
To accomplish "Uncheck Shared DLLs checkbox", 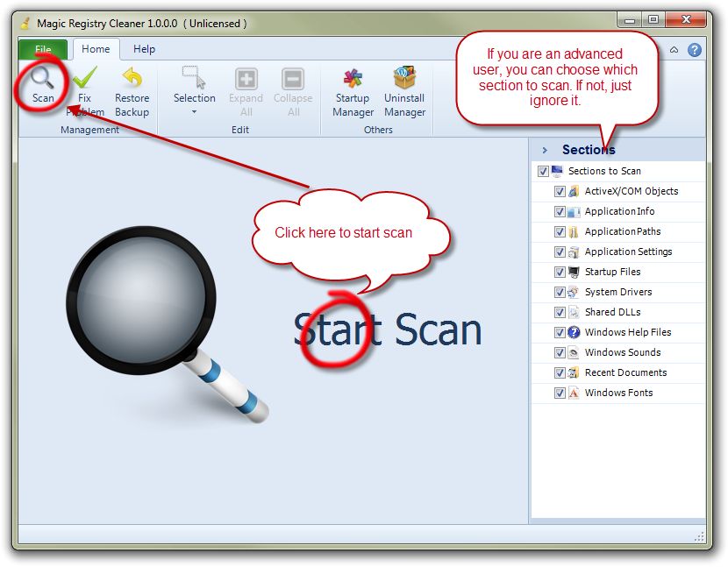I will 560,312.
